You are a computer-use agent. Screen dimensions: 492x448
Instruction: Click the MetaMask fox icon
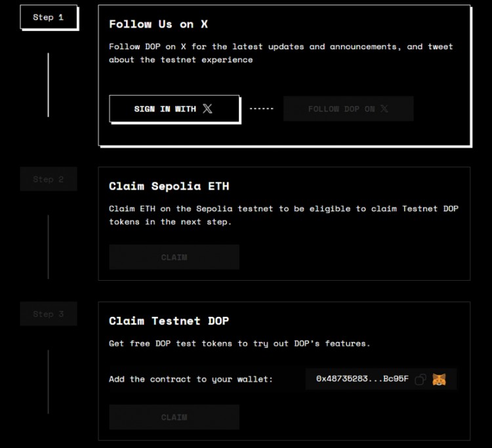439,379
